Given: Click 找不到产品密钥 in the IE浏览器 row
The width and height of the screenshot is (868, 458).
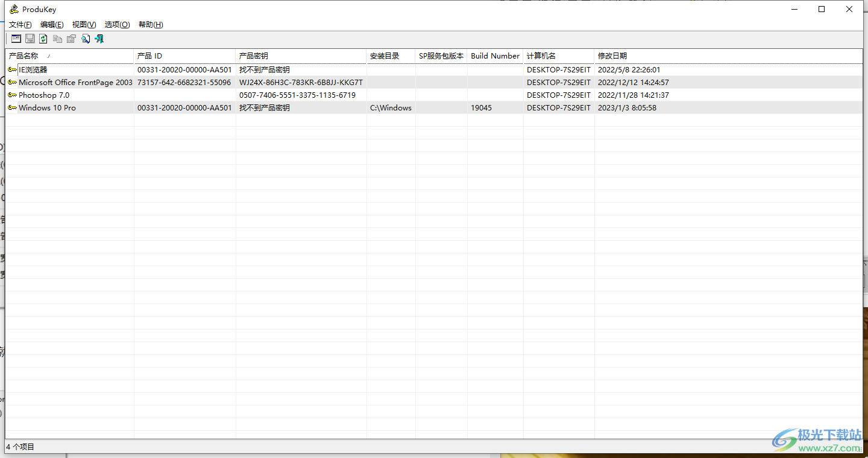Looking at the screenshot, I should (264, 69).
